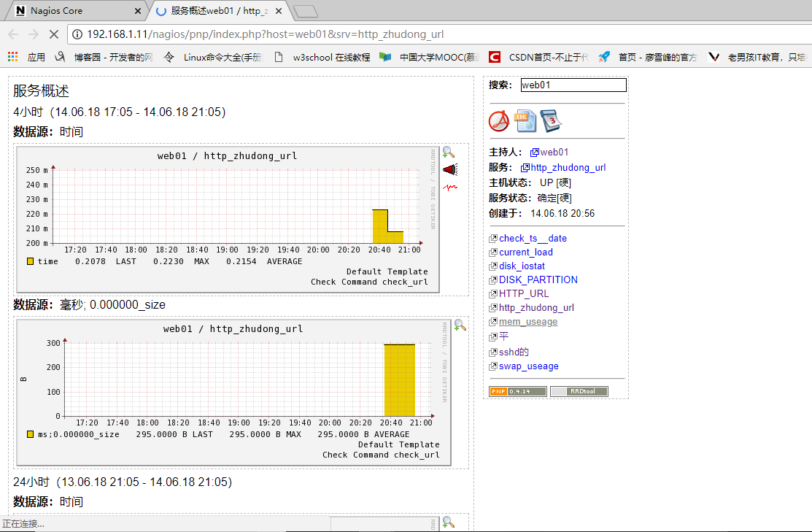This screenshot has width=812, height=532.
Task: Open the DISK_PARTITION service link
Action: 538,280
